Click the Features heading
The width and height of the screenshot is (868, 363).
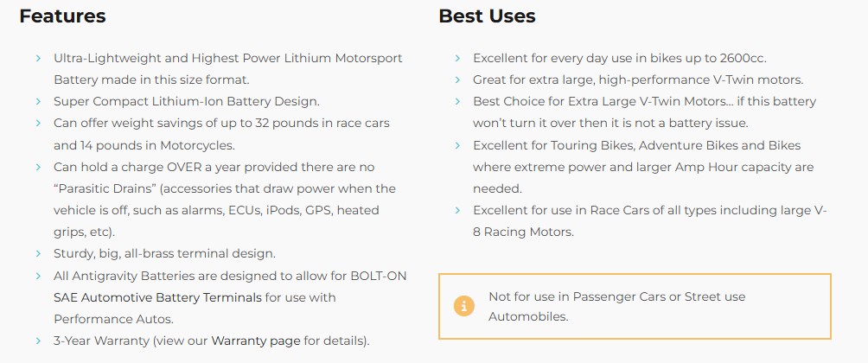click(62, 16)
